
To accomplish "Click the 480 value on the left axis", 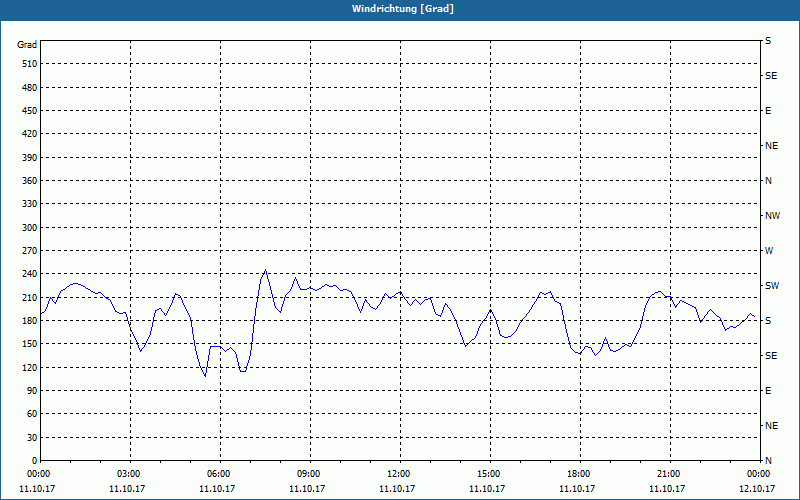I will click(29, 87).
